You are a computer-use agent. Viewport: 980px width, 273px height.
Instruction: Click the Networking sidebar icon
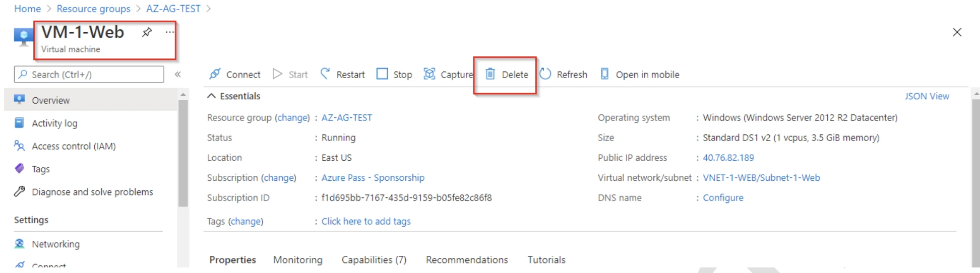click(x=19, y=244)
